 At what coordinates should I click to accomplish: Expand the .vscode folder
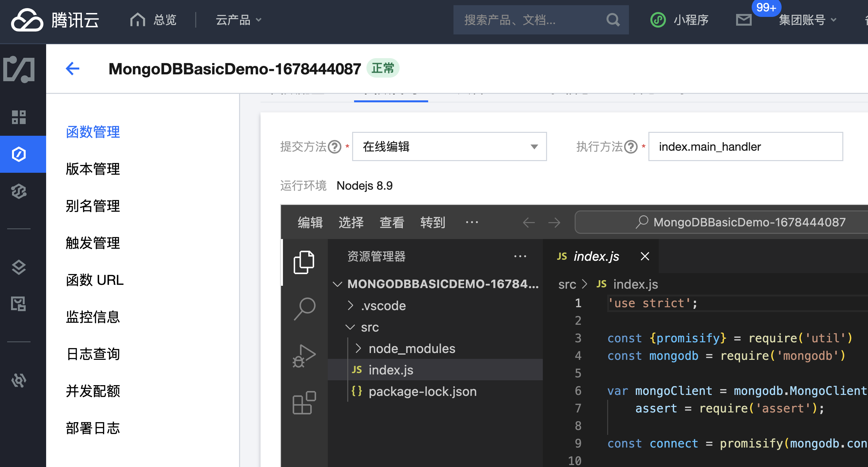click(383, 306)
